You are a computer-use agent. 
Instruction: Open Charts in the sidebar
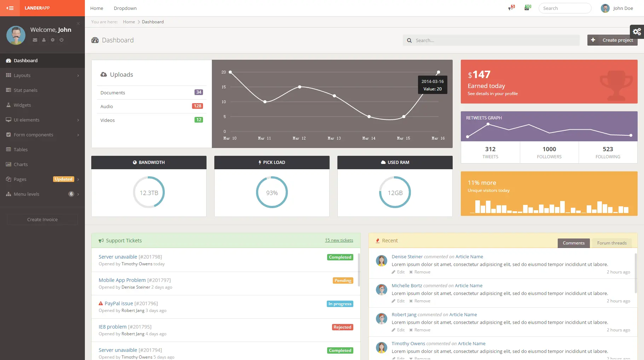tap(42, 164)
